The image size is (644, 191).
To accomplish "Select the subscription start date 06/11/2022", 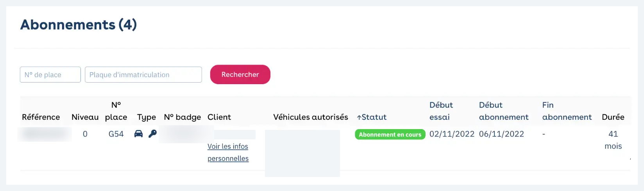I will click(501, 134).
